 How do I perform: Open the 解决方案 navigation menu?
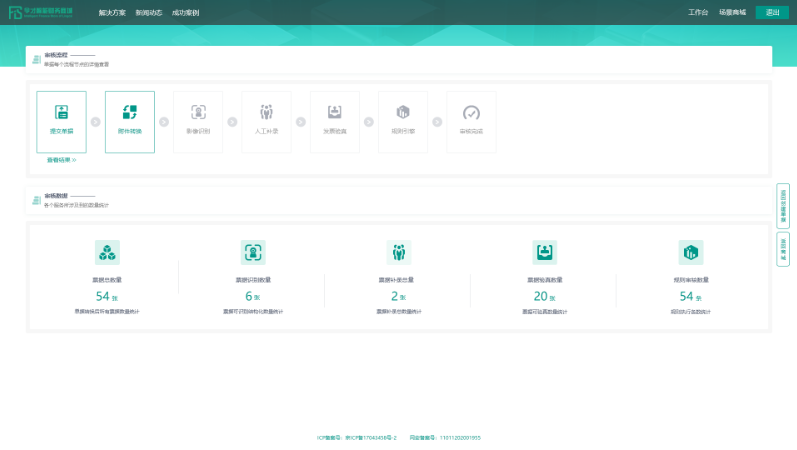[112, 12]
